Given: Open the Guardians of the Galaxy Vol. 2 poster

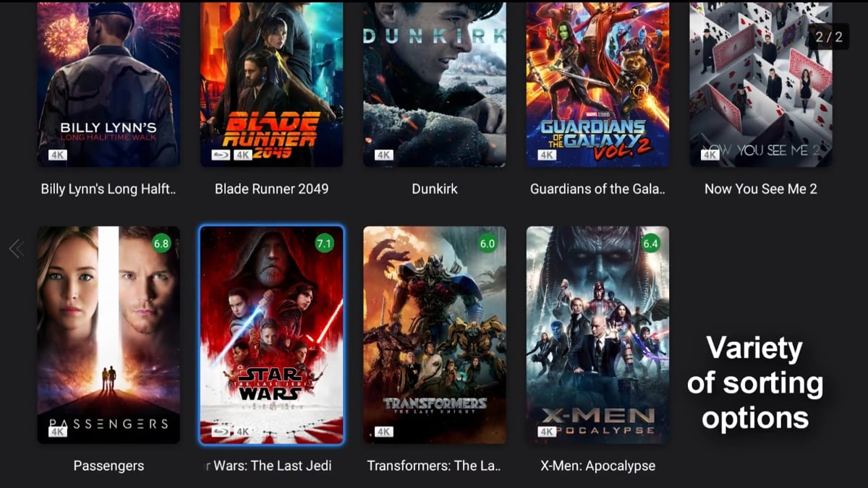Looking at the screenshot, I should pos(597,84).
